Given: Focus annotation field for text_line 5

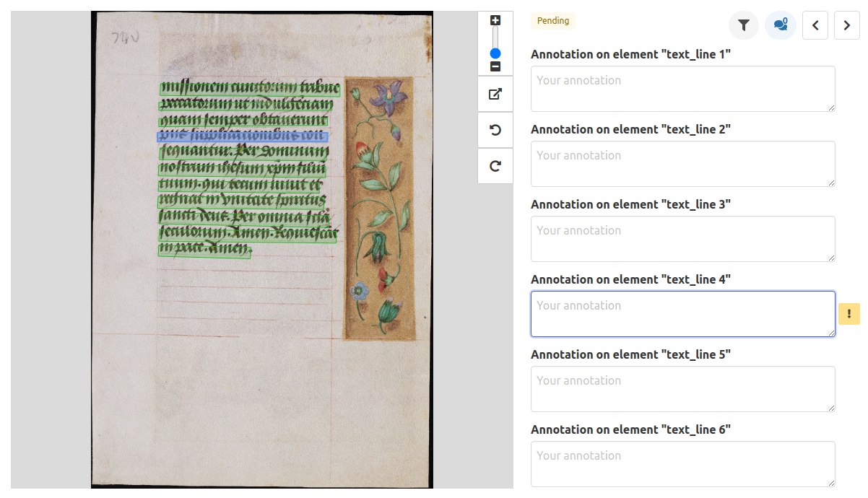Looking at the screenshot, I should click(x=683, y=389).
